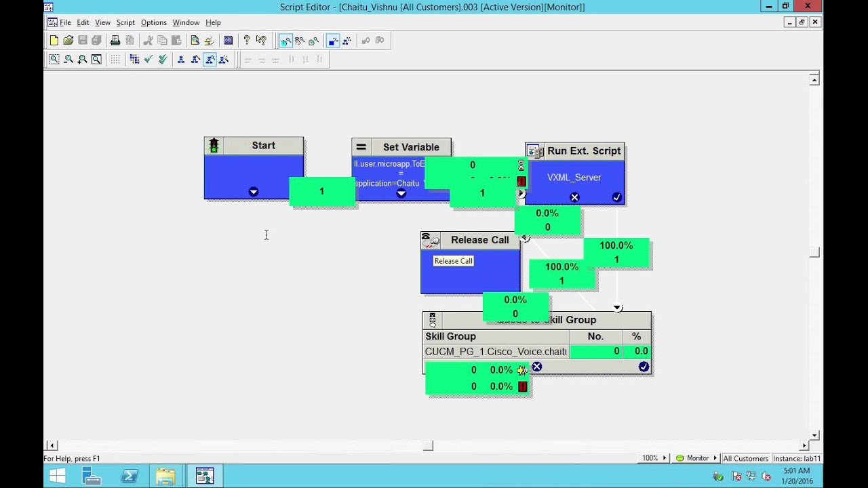Click the double green checkmark validate-all icon

tap(163, 60)
